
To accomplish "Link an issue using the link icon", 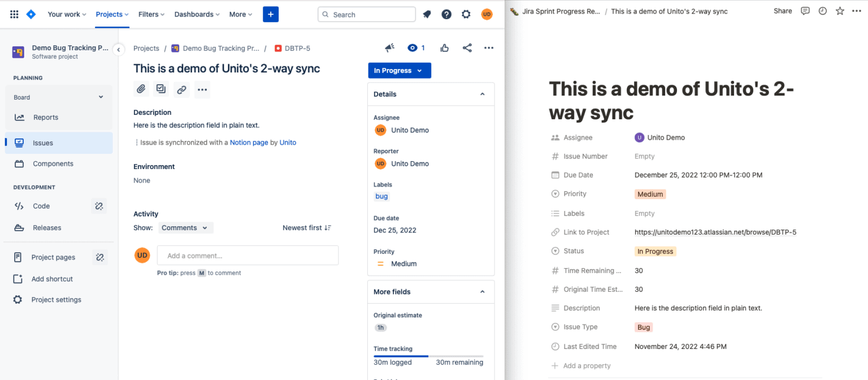I will pos(181,89).
